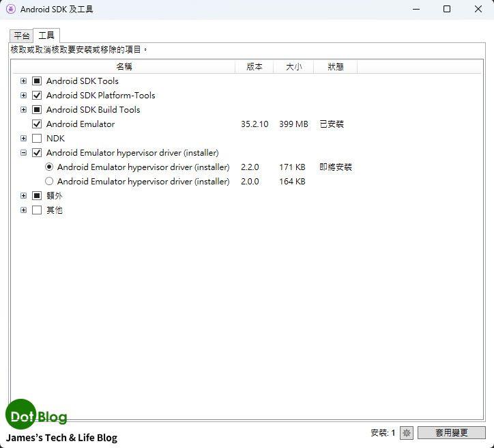Maximize the Android SDK window
Image resolution: width=494 pixels, height=448 pixels.
[x=447, y=9]
